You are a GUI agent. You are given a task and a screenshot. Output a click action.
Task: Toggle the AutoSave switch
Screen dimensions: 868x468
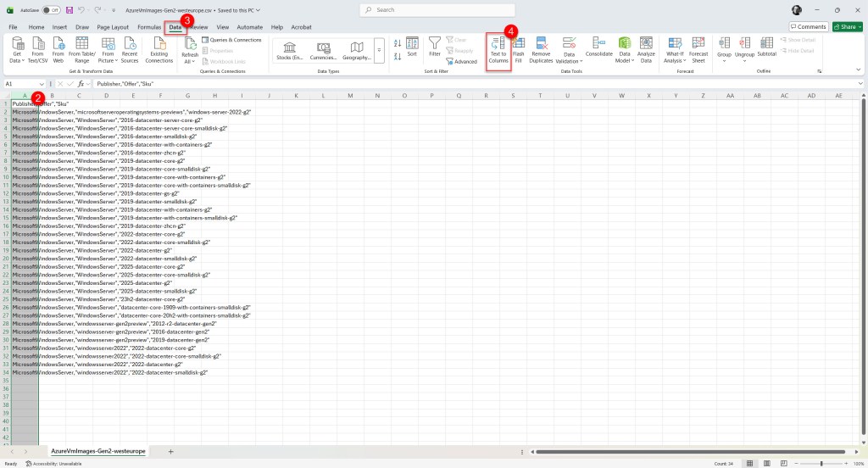tap(51, 10)
